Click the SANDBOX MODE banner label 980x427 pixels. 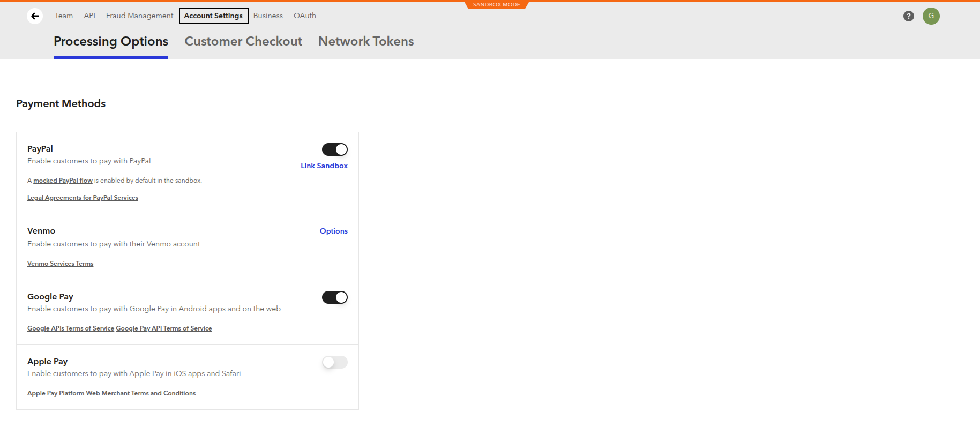(497, 5)
